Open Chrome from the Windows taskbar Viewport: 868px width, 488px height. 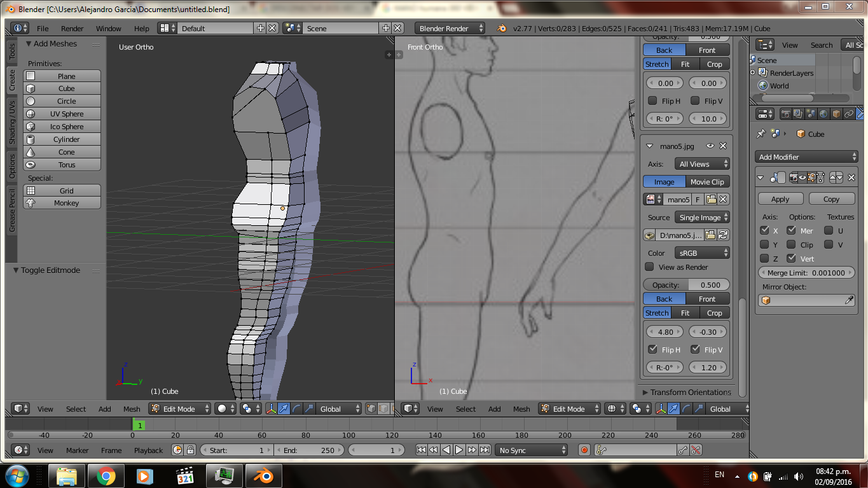106,476
